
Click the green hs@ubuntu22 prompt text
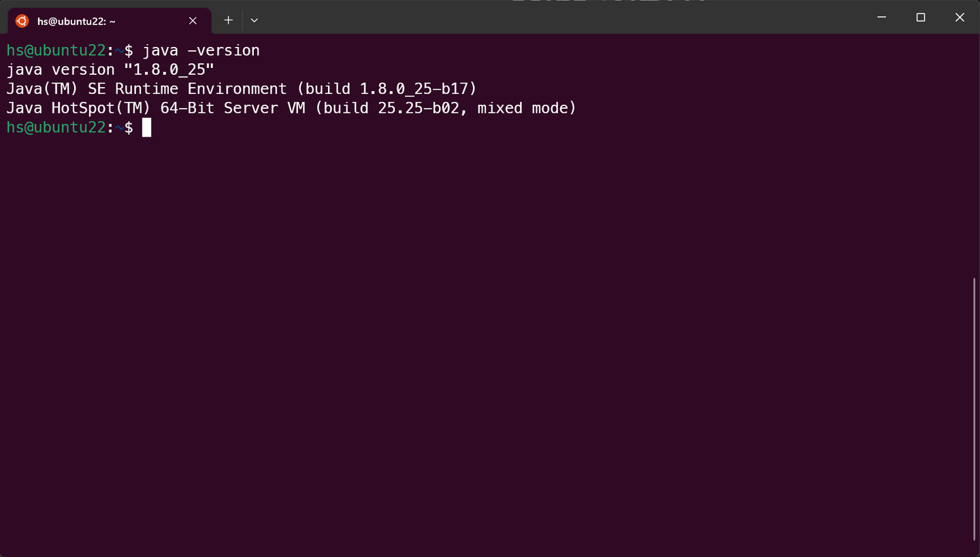coord(56,127)
